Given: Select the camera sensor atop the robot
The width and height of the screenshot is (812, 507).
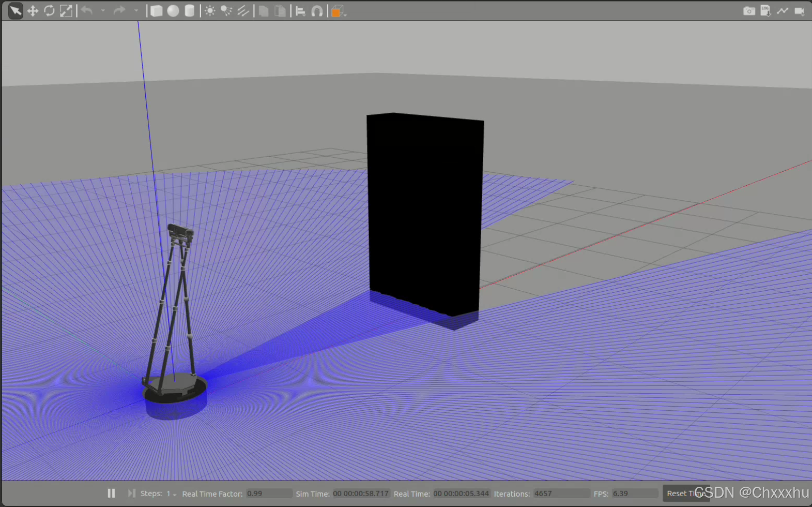Looking at the screenshot, I should (x=180, y=231).
